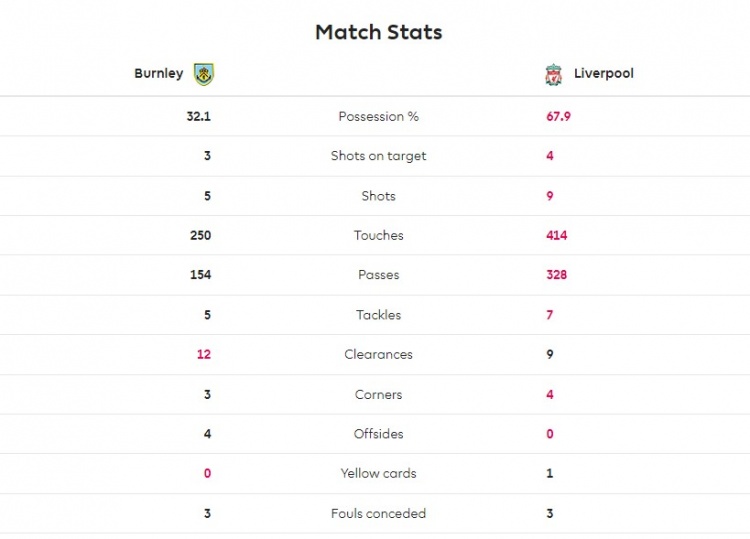Select the Tackles row label
Viewport: 750px width, 539px height.
(378, 315)
